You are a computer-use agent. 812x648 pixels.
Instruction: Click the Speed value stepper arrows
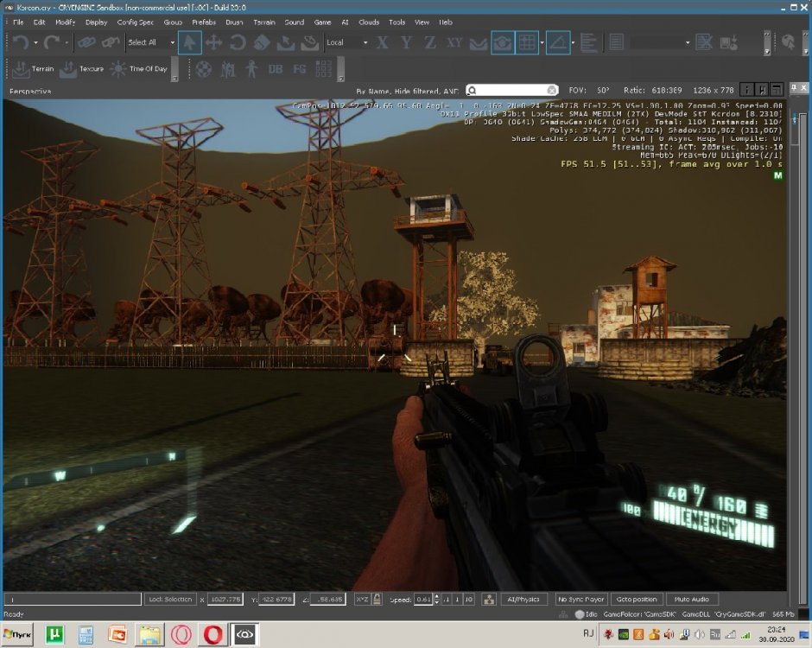436,600
